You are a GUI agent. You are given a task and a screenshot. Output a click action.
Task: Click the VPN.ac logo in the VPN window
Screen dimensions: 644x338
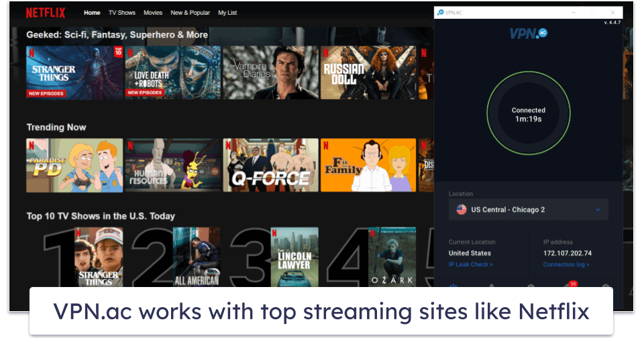[529, 34]
